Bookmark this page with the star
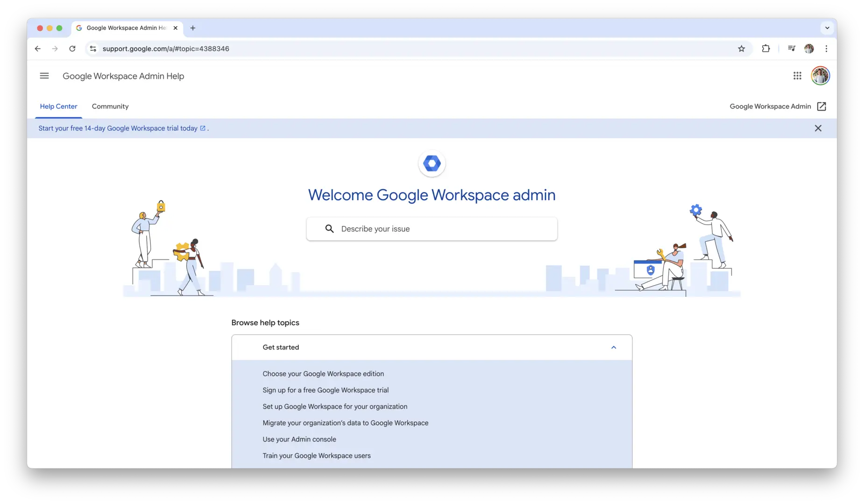This screenshot has height=504, width=864. coord(741,49)
